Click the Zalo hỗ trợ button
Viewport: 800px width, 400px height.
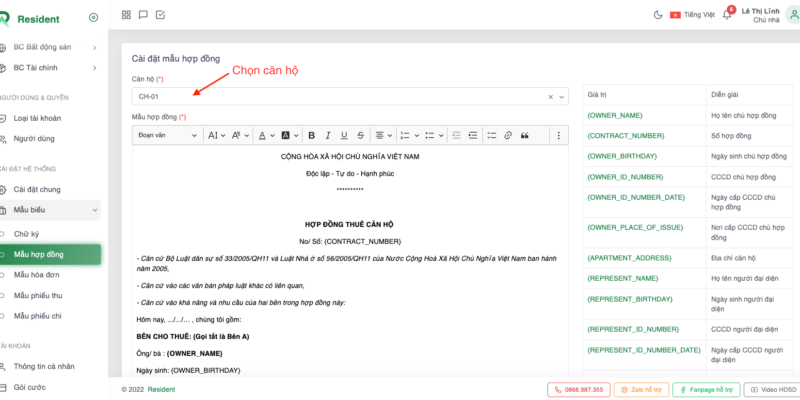click(x=641, y=389)
